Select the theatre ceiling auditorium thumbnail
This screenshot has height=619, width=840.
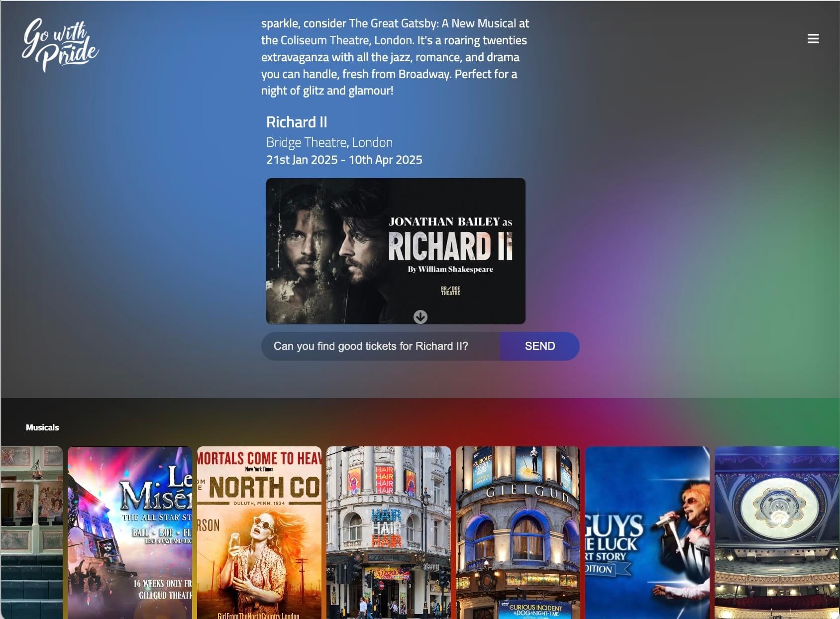(x=777, y=532)
